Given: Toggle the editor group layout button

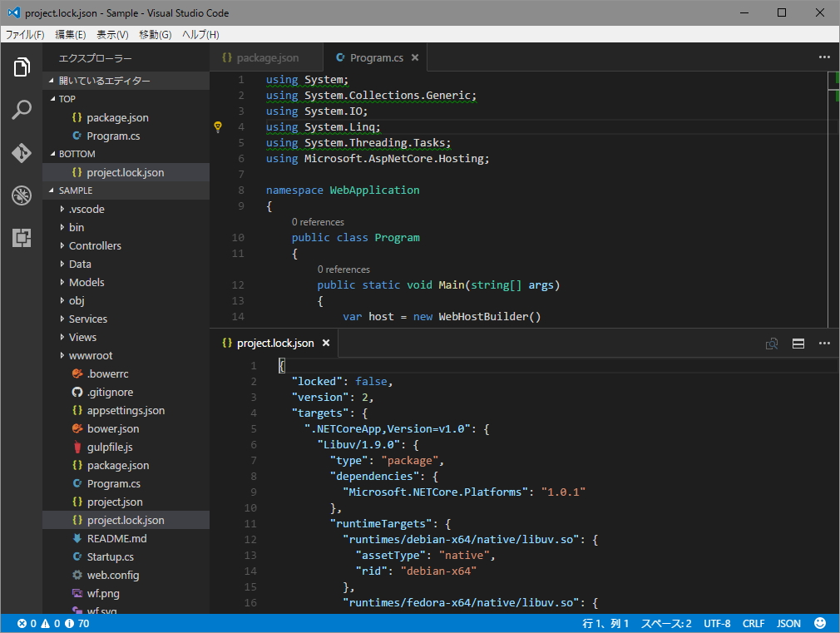Looking at the screenshot, I should coord(798,344).
